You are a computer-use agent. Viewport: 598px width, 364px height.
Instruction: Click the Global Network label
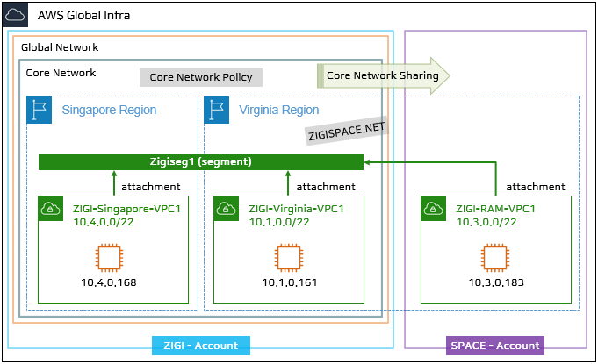tap(60, 47)
